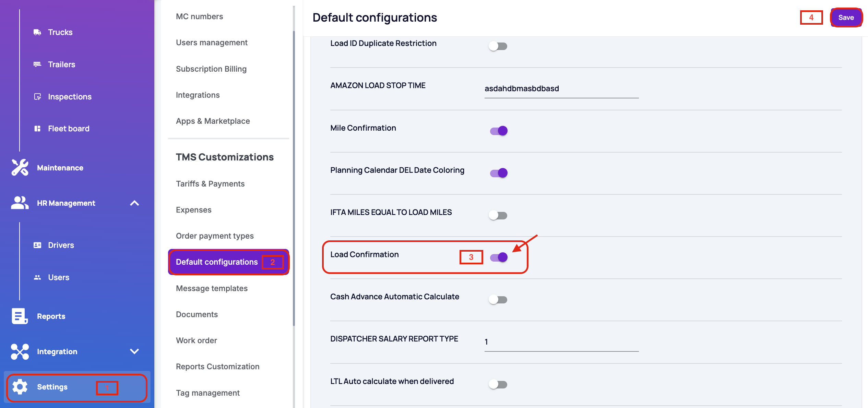
Task: Open Inspections via its sidebar icon
Action: coord(37,97)
